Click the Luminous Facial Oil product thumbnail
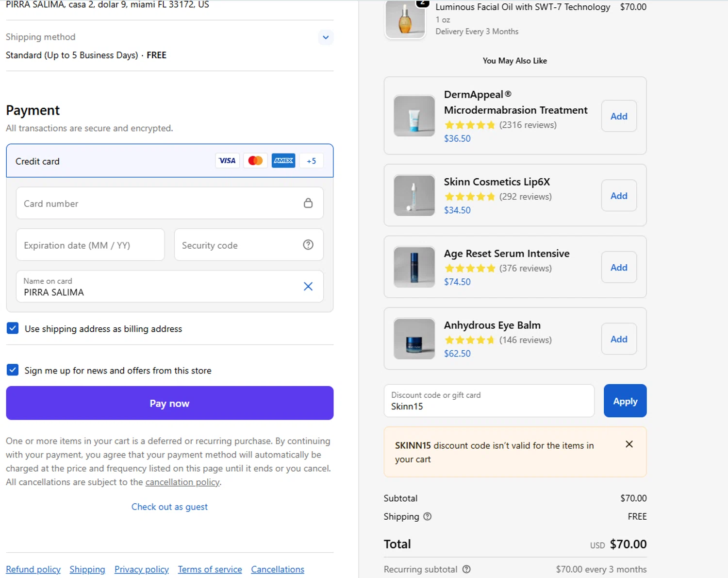The width and height of the screenshot is (728, 578). (x=405, y=19)
